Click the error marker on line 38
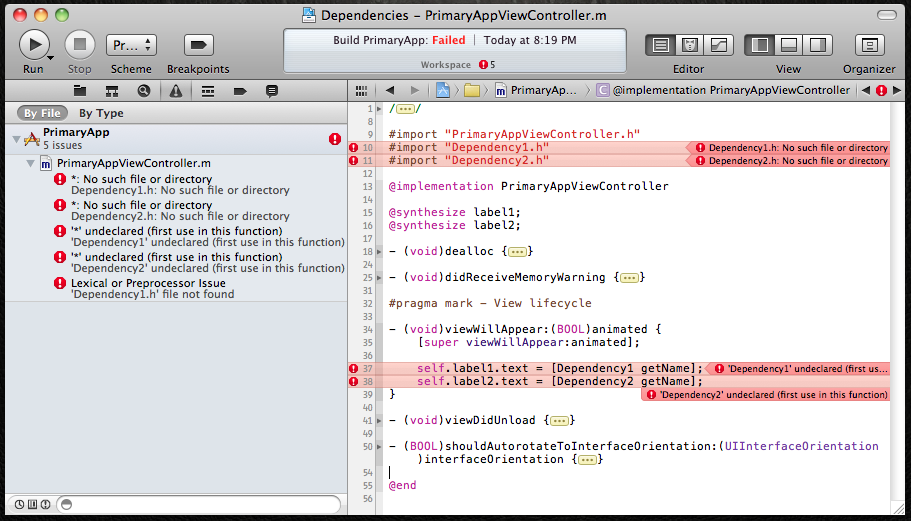Image resolution: width=911 pixels, height=521 pixels. pos(353,382)
